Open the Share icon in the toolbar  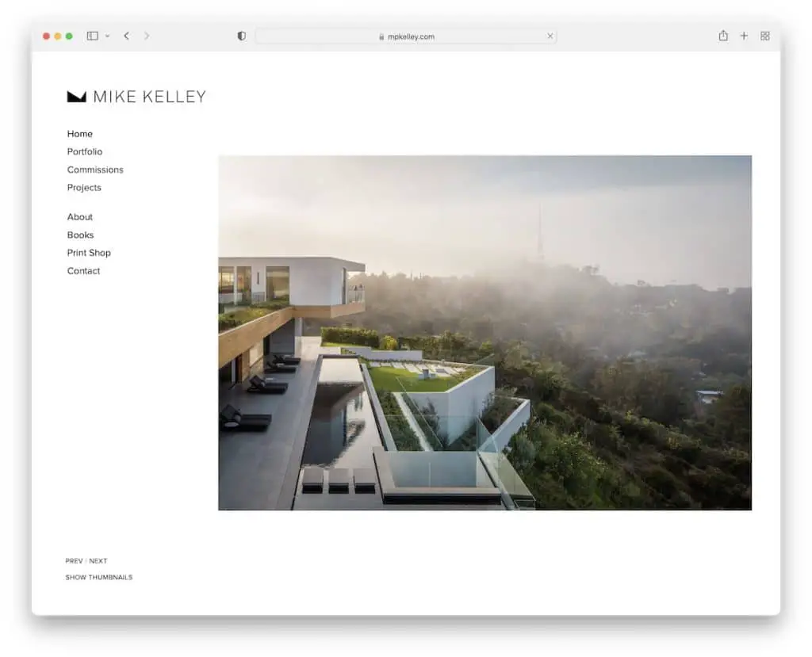click(x=723, y=35)
